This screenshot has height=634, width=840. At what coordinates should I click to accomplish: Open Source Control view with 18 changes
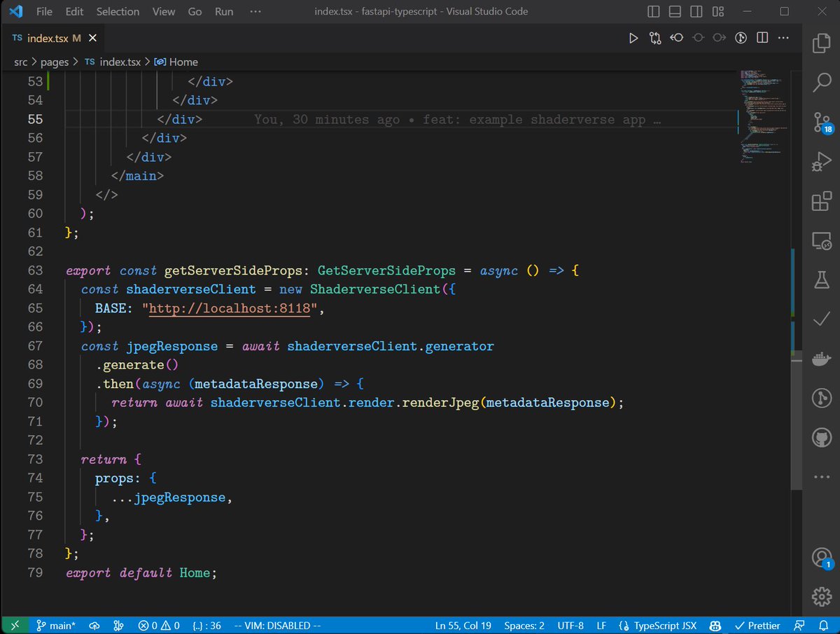coord(822,124)
